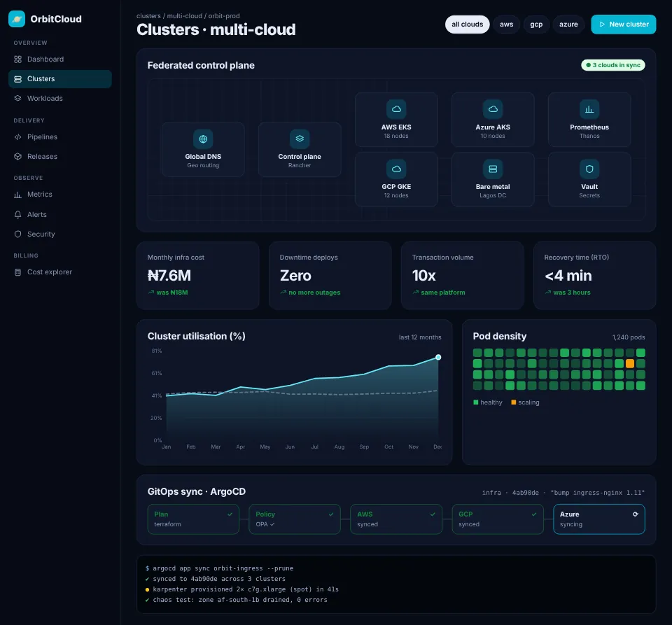Open the Policy OPA pipeline step
The height and width of the screenshot is (625, 672).
[295, 519]
